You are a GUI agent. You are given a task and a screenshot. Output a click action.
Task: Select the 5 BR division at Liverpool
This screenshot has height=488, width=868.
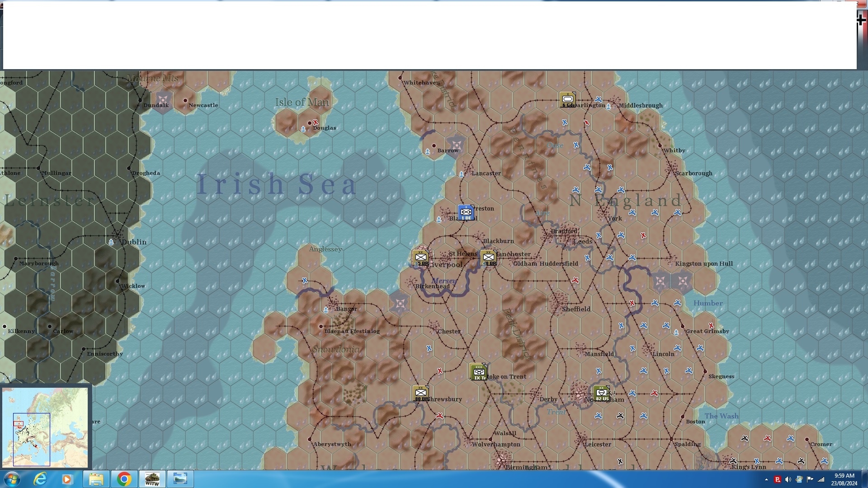coord(421,258)
